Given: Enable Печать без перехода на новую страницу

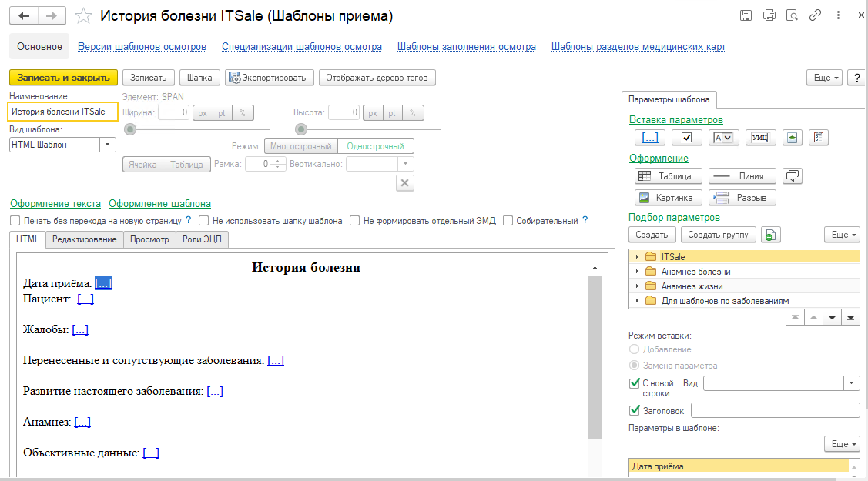Looking at the screenshot, I should pos(15,221).
